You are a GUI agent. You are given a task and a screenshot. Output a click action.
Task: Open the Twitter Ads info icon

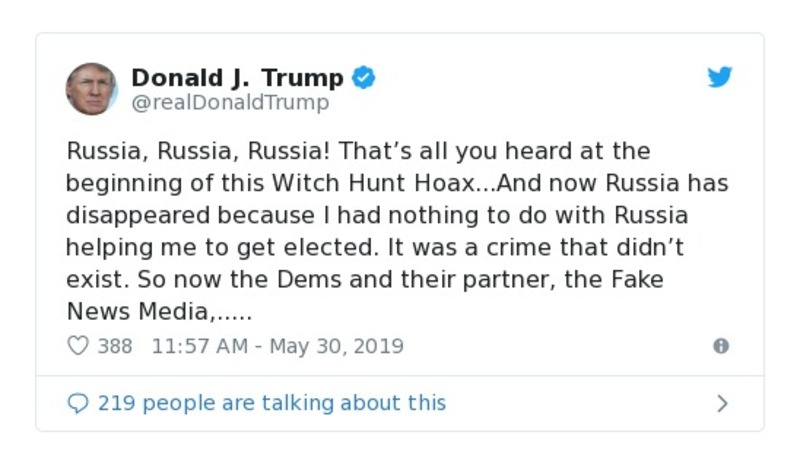[x=720, y=346]
